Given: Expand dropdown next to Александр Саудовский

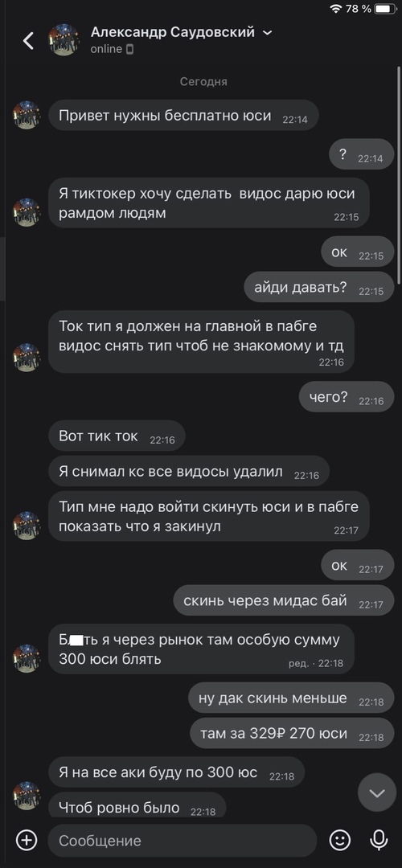Looking at the screenshot, I should [x=267, y=33].
